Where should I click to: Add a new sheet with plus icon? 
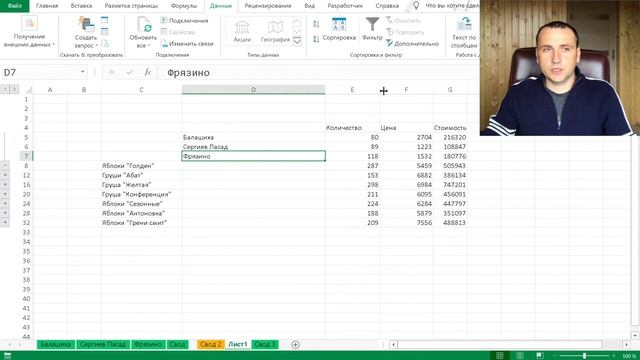point(295,344)
